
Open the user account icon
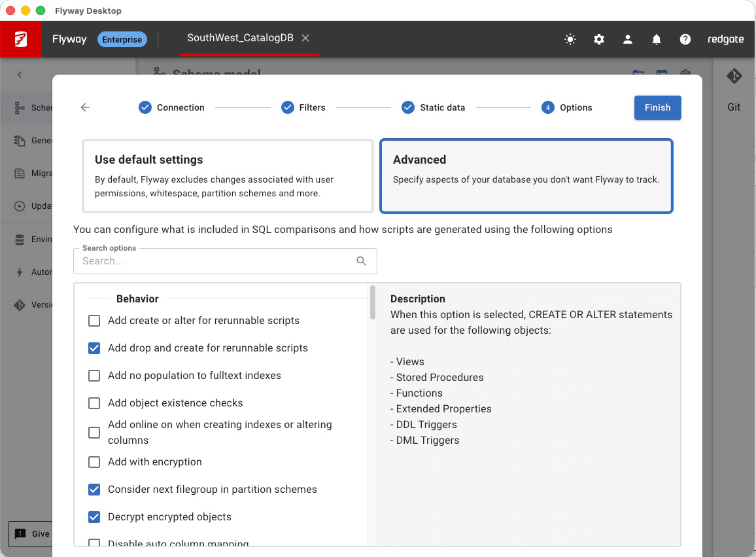point(628,39)
